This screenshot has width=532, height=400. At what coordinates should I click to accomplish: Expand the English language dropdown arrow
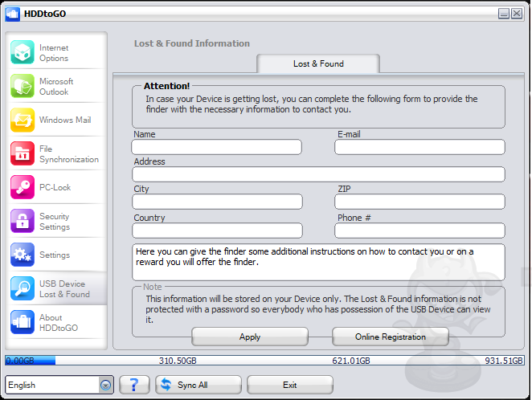click(105, 385)
